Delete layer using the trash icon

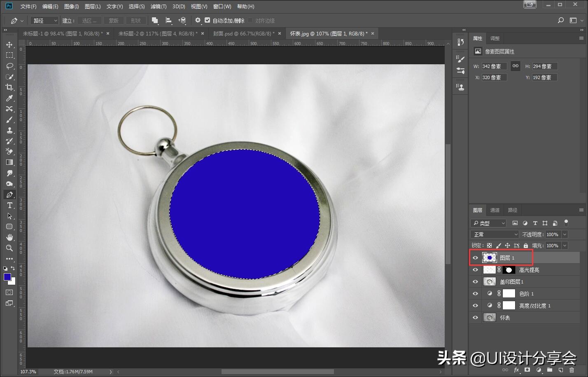[572, 370]
